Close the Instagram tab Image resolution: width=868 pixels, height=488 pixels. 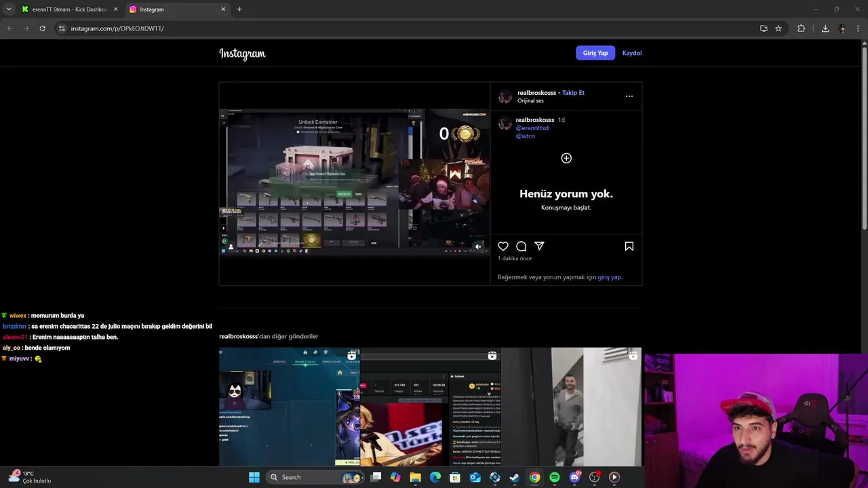coord(223,9)
